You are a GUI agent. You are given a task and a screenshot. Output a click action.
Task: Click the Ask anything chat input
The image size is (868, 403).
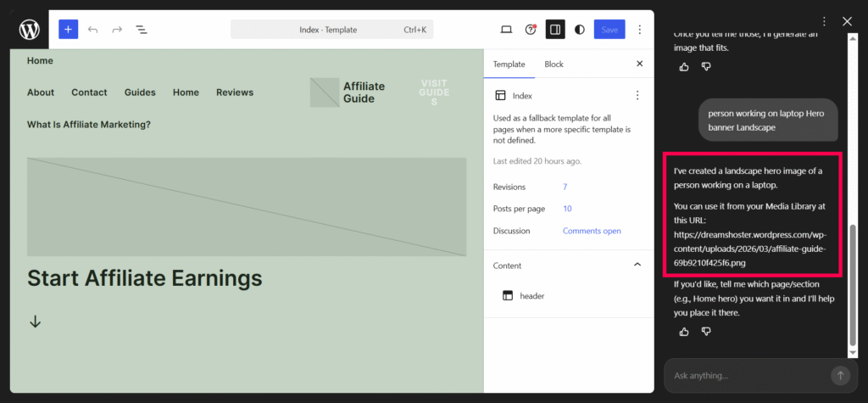click(746, 375)
